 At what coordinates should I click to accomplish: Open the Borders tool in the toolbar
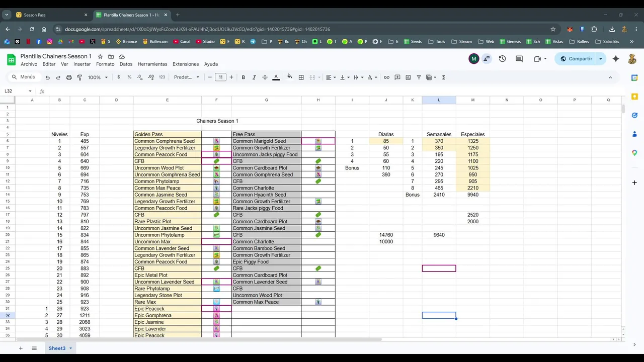point(301,77)
